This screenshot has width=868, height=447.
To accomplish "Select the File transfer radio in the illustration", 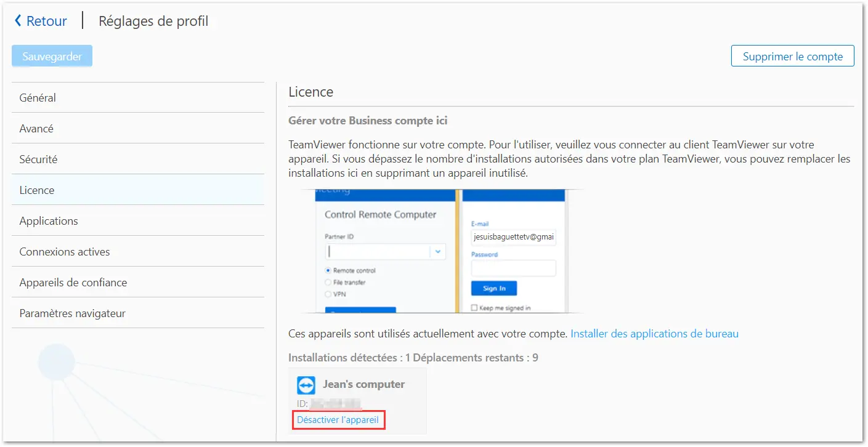I will pos(328,283).
